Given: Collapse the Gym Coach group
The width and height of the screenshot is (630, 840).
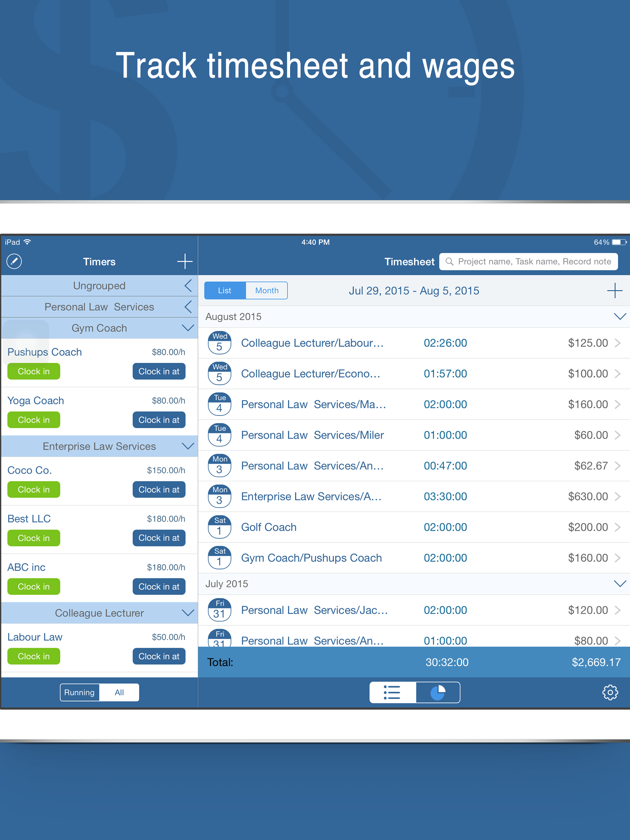Looking at the screenshot, I should click(x=188, y=328).
